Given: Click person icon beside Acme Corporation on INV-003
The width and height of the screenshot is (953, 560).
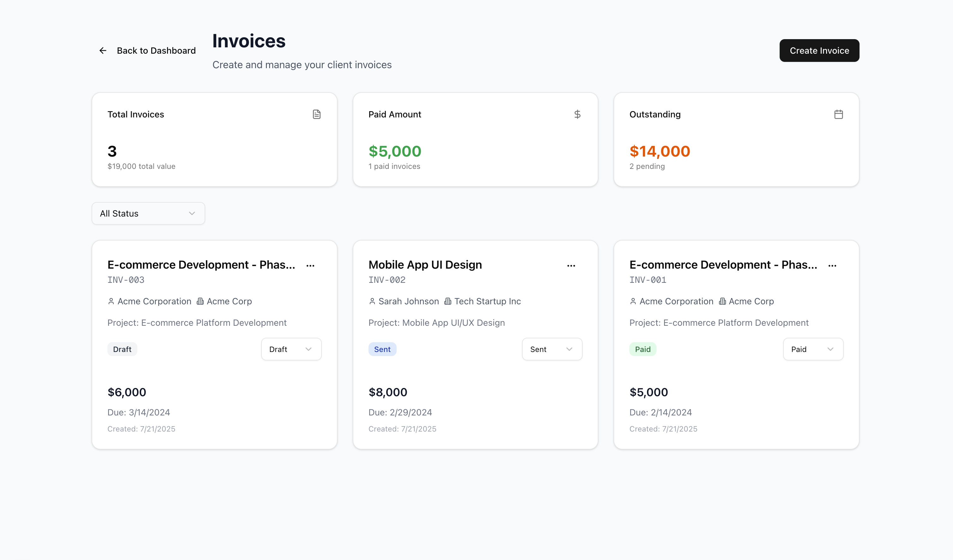Looking at the screenshot, I should click(111, 301).
